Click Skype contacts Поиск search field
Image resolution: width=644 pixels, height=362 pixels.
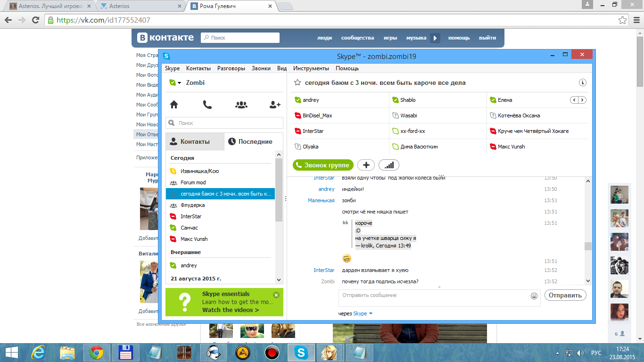click(x=224, y=123)
